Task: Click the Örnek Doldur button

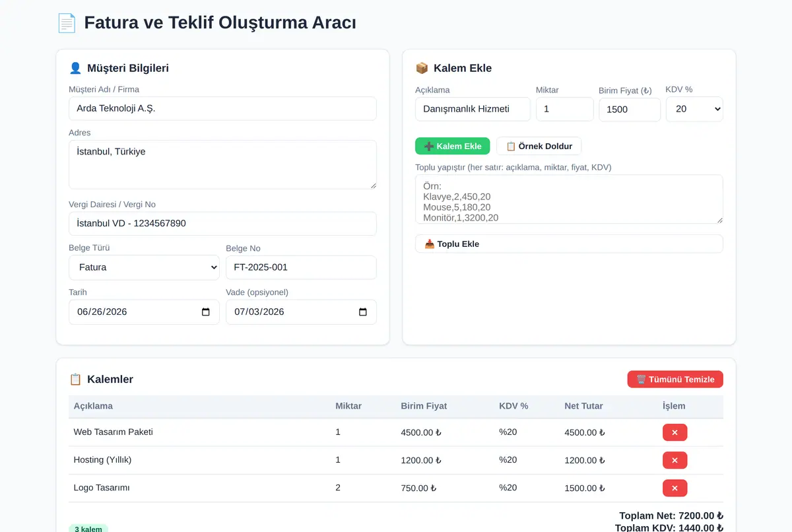Action: (539, 146)
